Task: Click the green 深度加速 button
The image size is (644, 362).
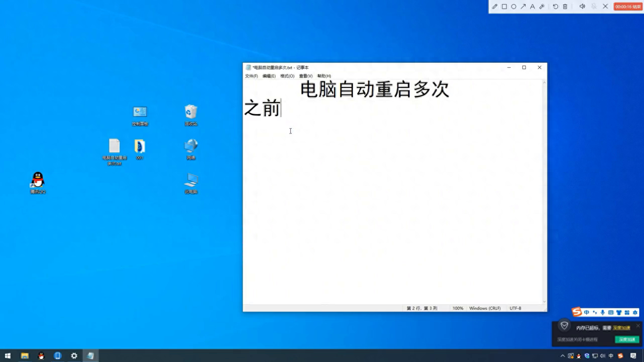Action: pos(627,339)
